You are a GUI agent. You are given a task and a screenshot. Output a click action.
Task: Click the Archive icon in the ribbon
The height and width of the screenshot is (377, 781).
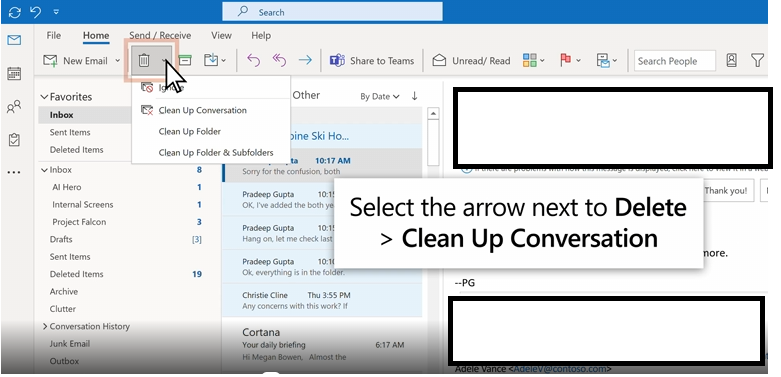(x=185, y=61)
